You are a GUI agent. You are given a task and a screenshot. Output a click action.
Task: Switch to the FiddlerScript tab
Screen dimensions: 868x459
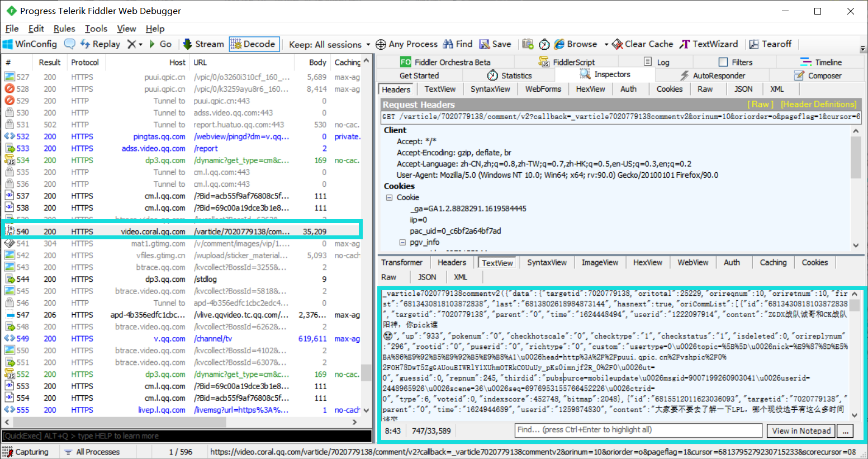pos(567,62)
